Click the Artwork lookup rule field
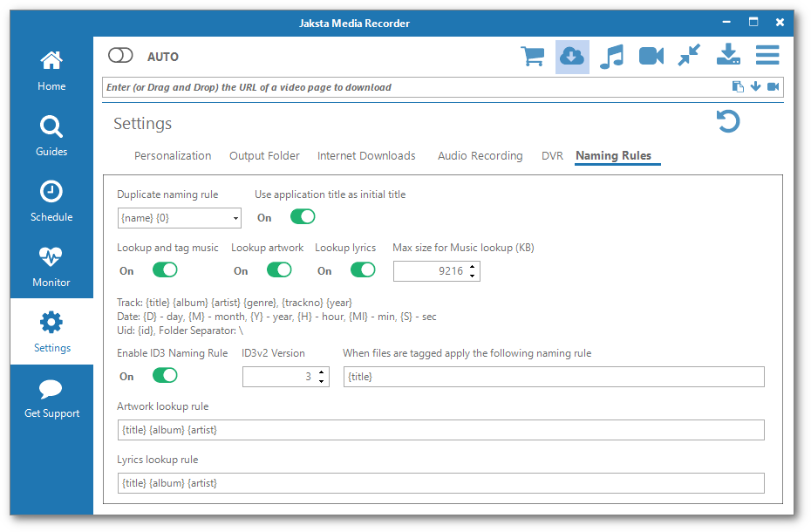The height and width of the screenshot is (532, 811). tap(440, 430)
